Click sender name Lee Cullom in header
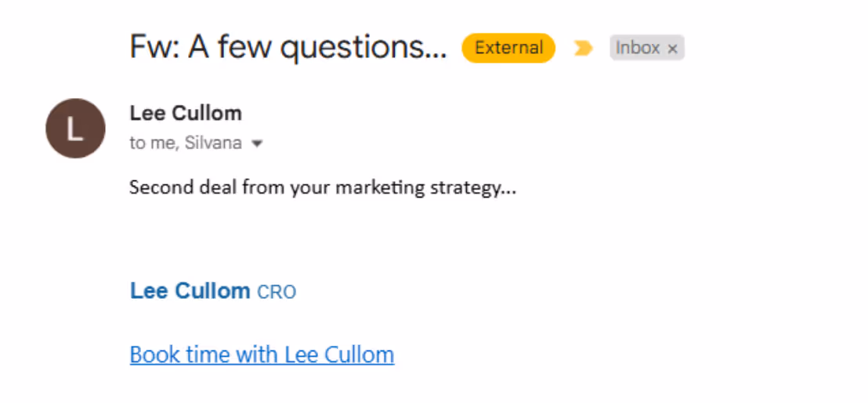The image size is (868, 403). click(186, 113)
